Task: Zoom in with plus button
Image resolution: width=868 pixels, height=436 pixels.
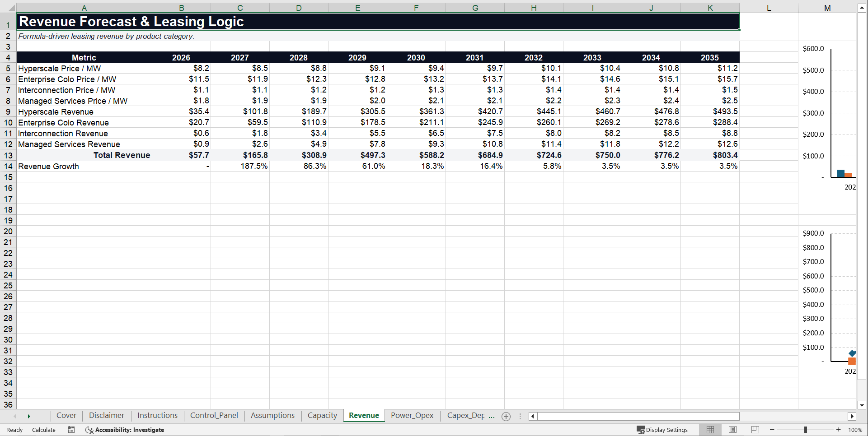Action: point(839,430)
